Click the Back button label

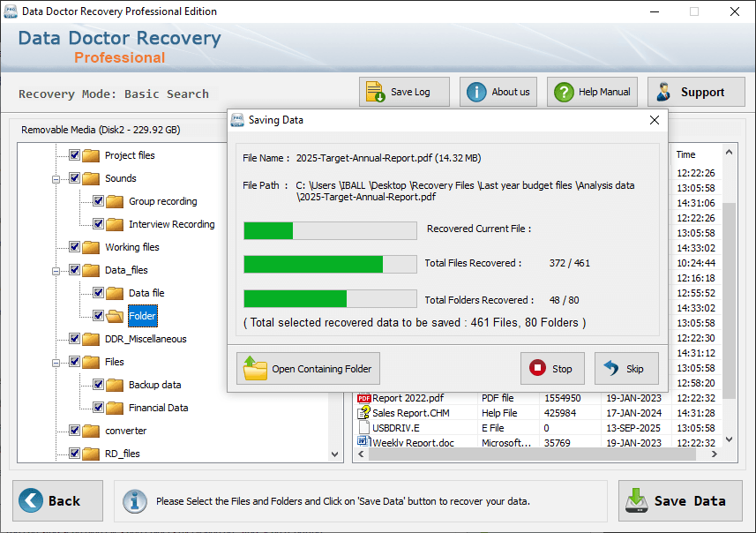[x=64, y=501]
